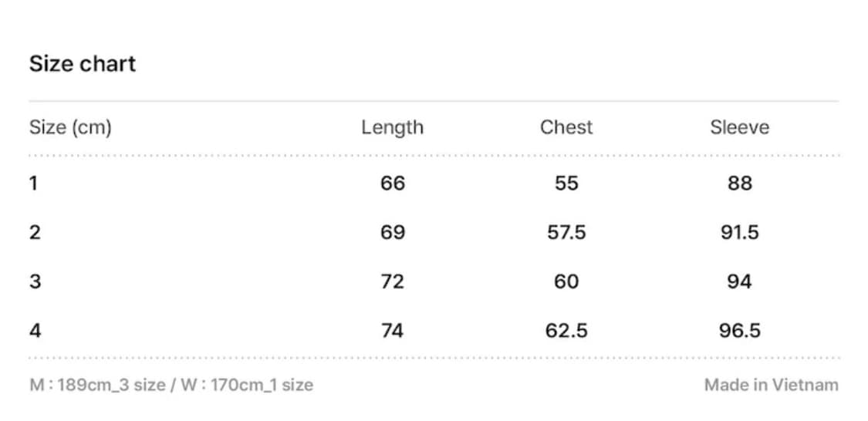Viewport: 868px width, 421px height.
Task: Click length value 66
Action: pyautogui.click(x=392, y=184)
